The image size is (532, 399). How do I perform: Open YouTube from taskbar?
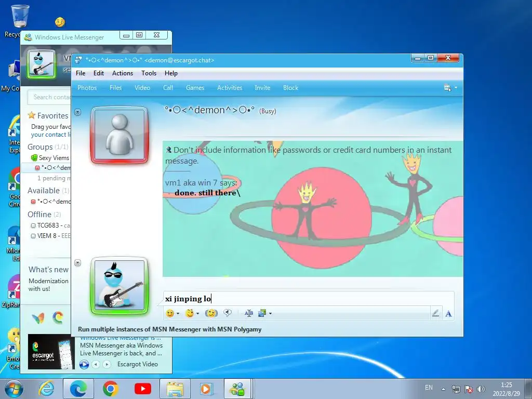(x=143, y=389)
